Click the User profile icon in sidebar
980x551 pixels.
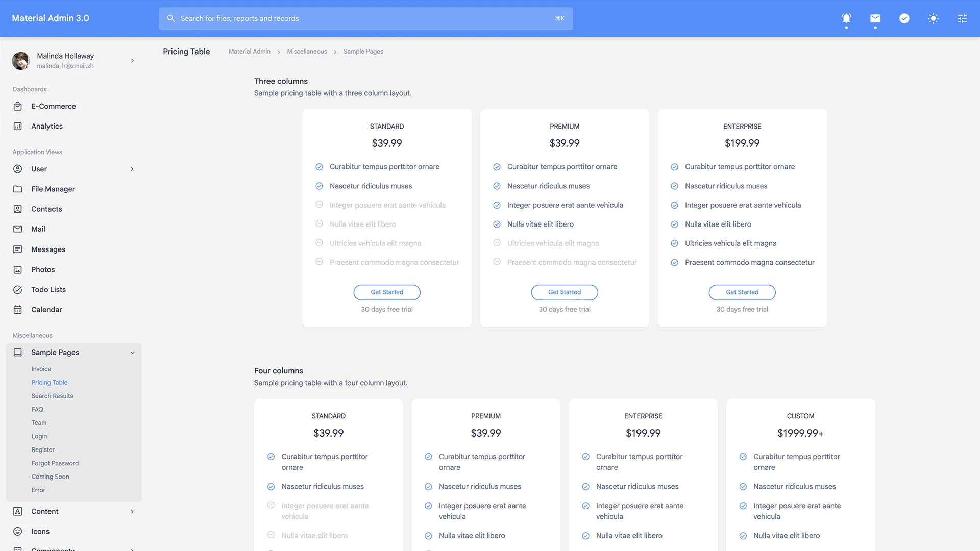(18, 169)
